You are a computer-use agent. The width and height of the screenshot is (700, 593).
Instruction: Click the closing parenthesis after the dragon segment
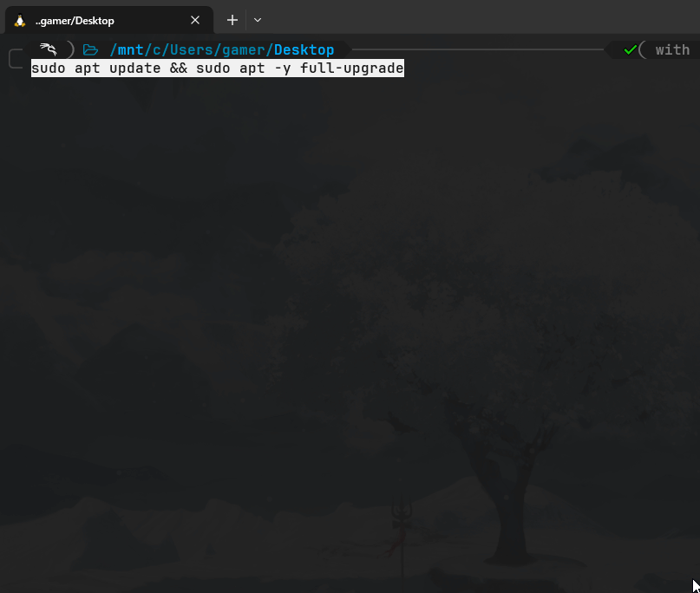pos(72,49)
